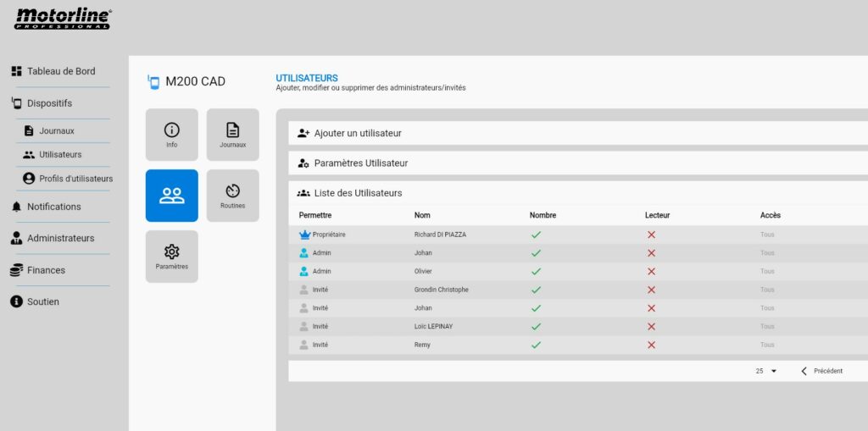Select the blue users tile
868x431 pixels.
171,196
